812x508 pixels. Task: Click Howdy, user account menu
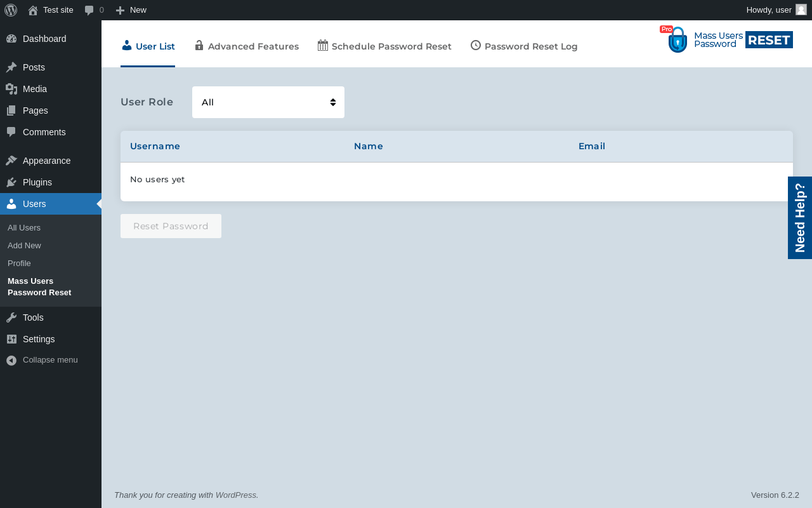tap(776, 10)
